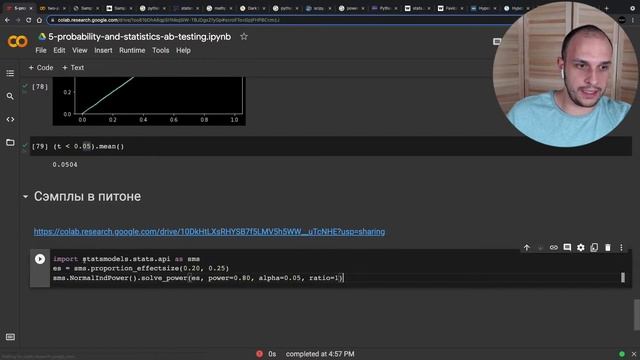Mirror cell in tab icon
This screenshot has height=360, width=640.
coord(594,247)
